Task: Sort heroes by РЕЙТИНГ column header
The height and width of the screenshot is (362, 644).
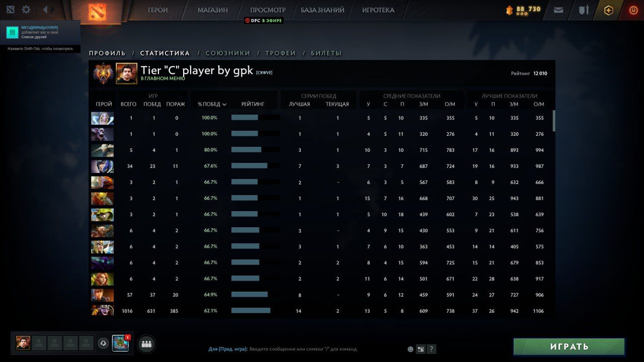Action: point(253,104)
